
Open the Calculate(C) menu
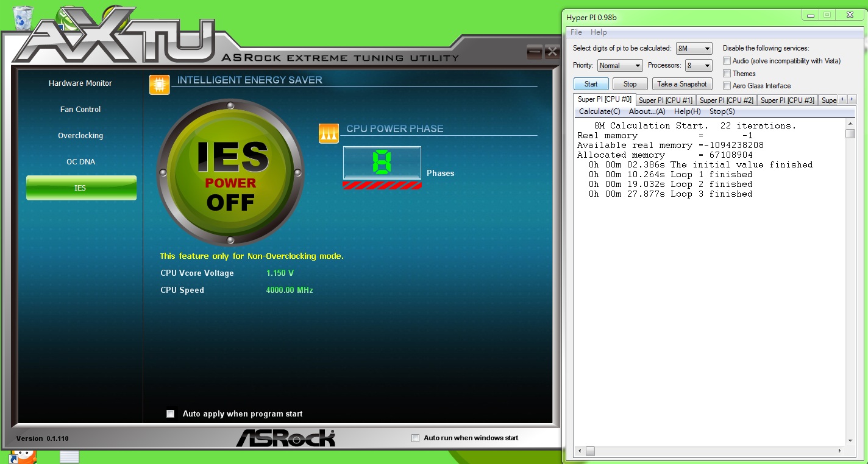click(x=600, y=111)
